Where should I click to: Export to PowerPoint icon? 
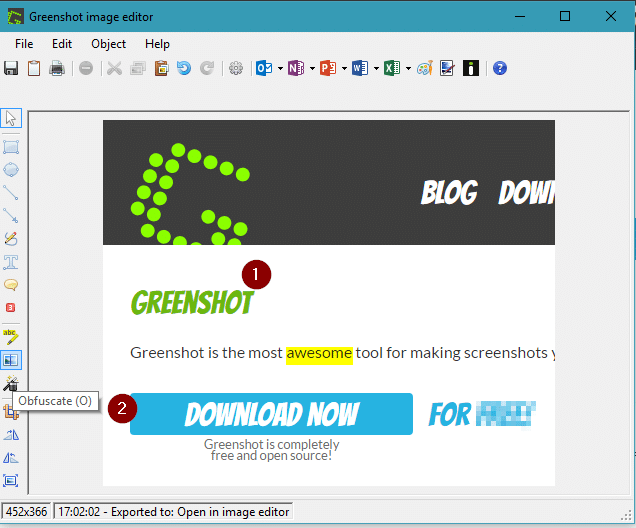(x=328, y=68)
